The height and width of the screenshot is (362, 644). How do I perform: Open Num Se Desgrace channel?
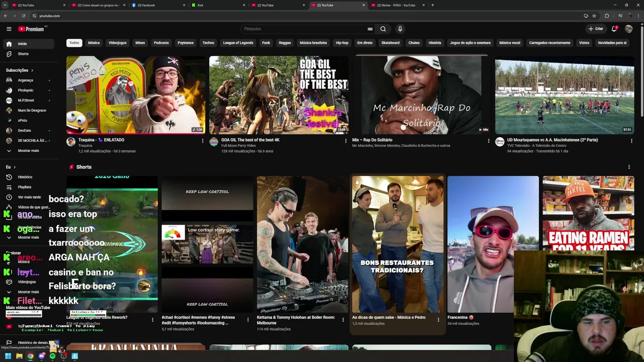click(29, 110)
